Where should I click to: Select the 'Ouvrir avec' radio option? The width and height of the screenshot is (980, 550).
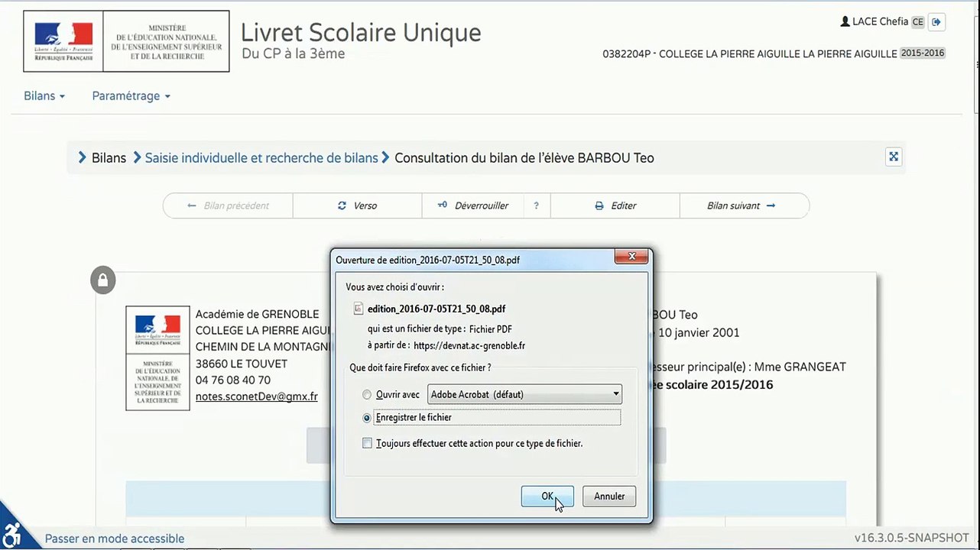click(x=367, y=395)
